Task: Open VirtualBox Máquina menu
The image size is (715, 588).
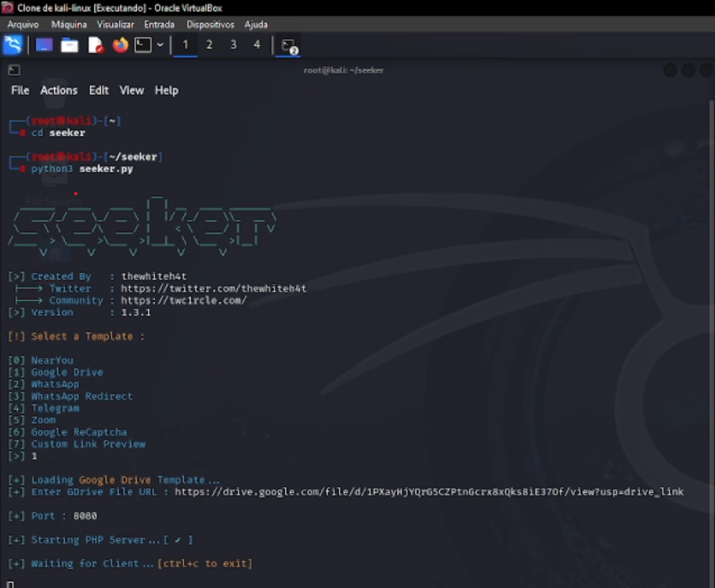Action: coord(69,25)
